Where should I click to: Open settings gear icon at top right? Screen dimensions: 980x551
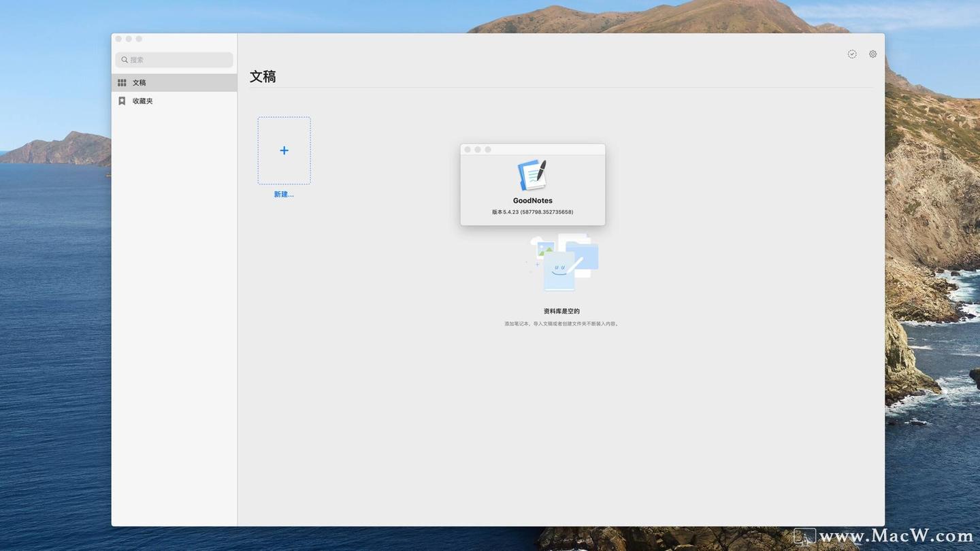click(x=872, y=54)
